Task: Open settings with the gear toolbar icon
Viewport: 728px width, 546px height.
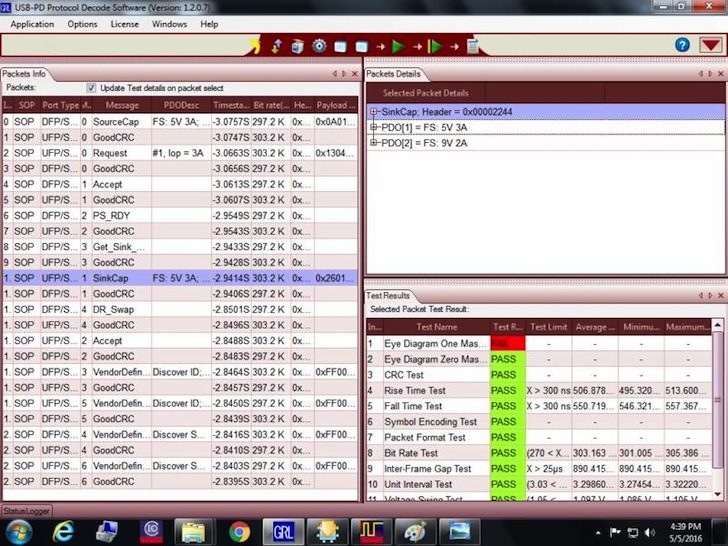Action: (x=319, y=46)
